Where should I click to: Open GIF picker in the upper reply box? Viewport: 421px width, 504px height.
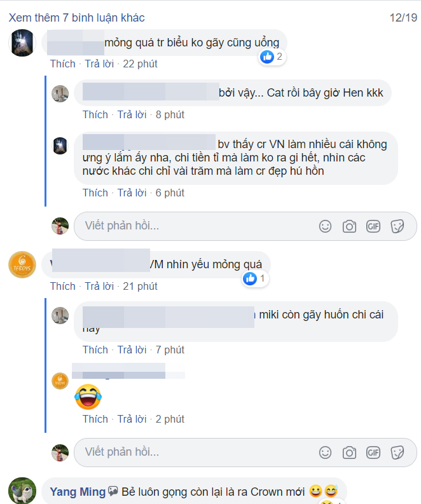(x=373, y=226)
